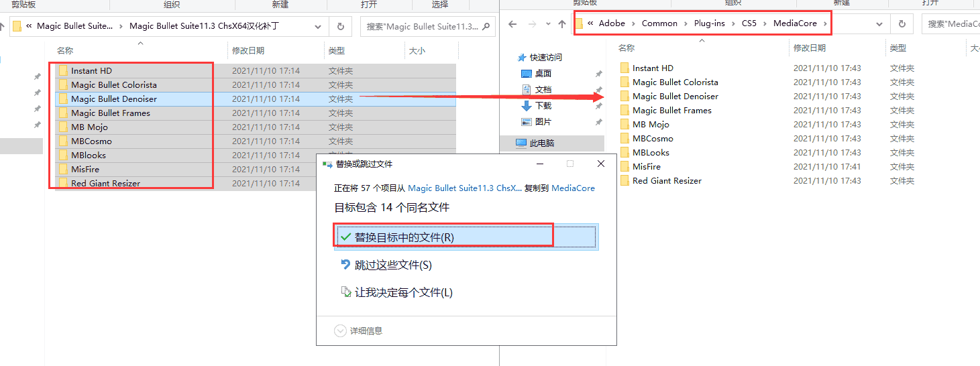This screenshot has height=366, width=980.
Task: Sort by 大小 column in left window
Action: tap(417, 51)
